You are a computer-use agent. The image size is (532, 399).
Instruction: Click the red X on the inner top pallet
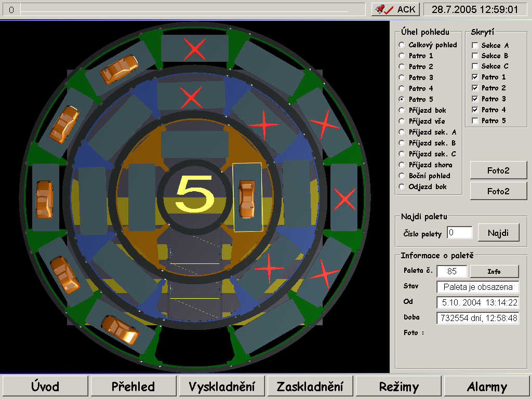pyautogui.click(x=191, y=97)
